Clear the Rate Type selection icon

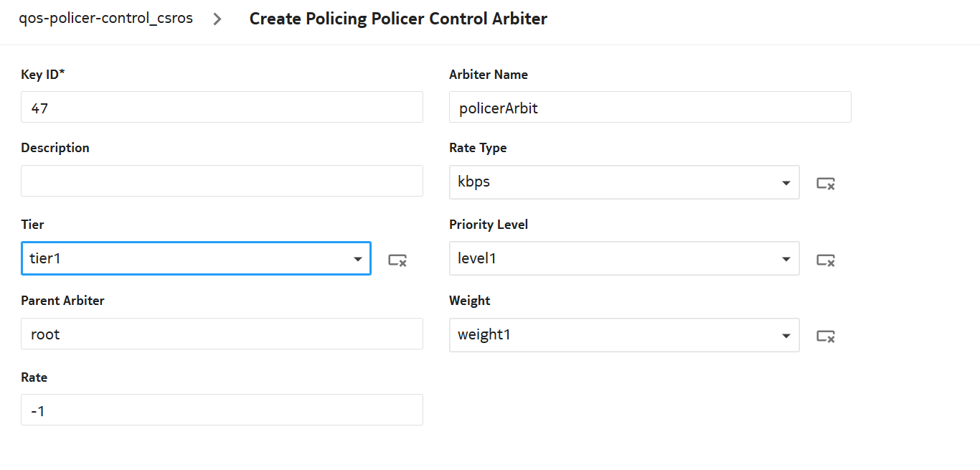point(826,184)
